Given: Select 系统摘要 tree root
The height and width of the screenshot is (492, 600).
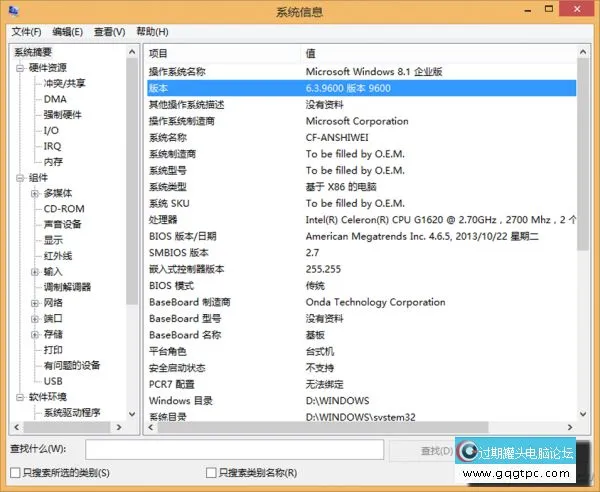Looking at the screenshot, I should (x=33, y=52).
